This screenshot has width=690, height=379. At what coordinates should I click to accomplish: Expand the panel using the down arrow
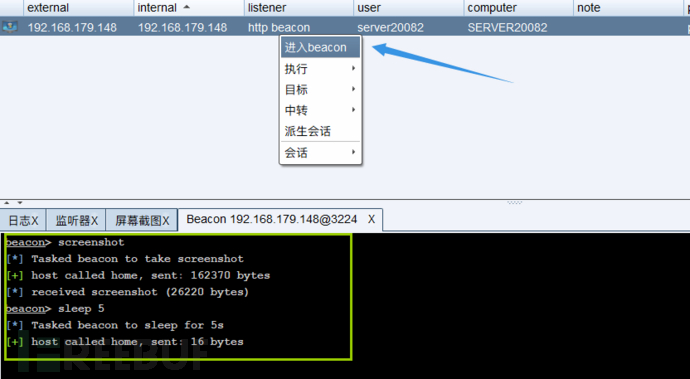[20, 203]
